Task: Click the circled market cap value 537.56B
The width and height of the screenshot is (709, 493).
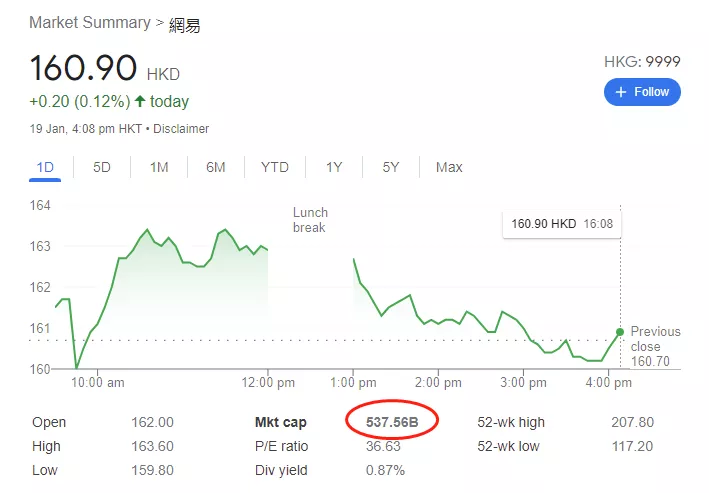Action: [x=392, y=422]
